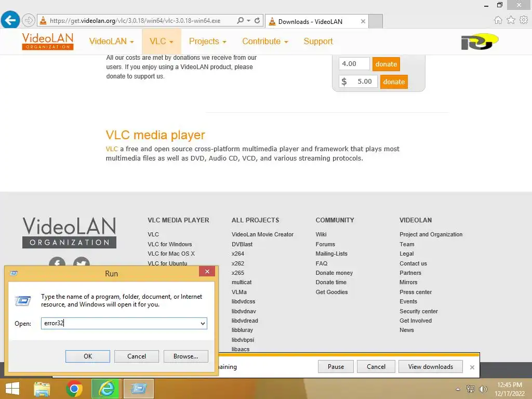Viewport: 532px width, 399px height.
Task: Close the Downloads - VideoLAN tab
Action: [363, 21]
